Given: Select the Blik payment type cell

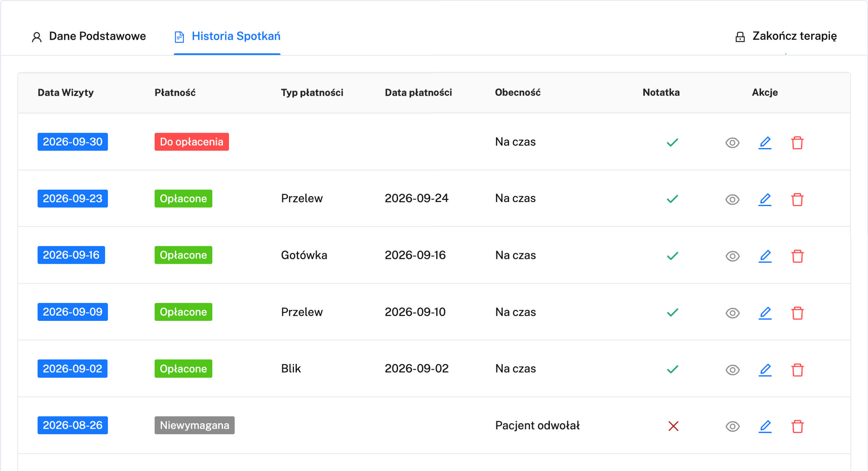Looking at the screenshot, I should pyautogui.click(x=291, y=368).
